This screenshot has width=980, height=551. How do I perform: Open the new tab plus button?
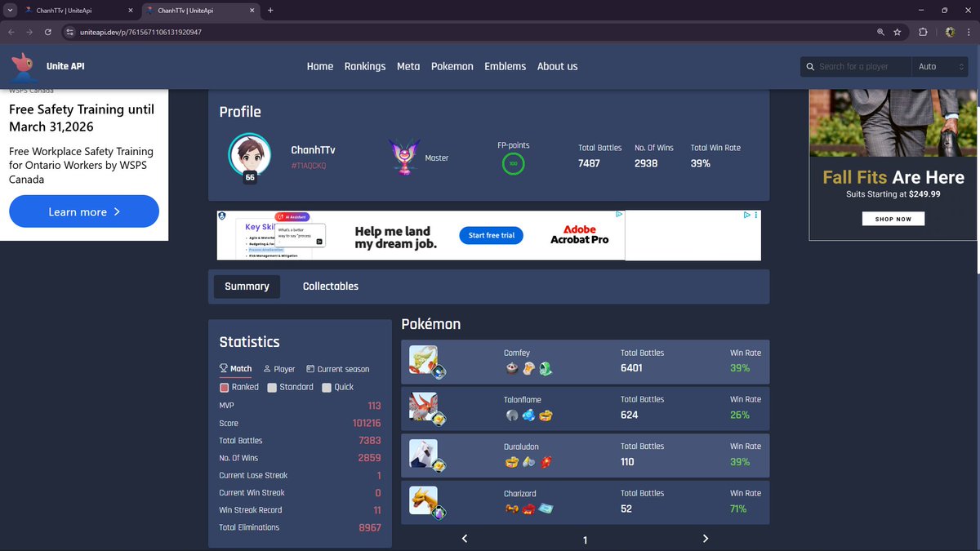click(270, 11)
